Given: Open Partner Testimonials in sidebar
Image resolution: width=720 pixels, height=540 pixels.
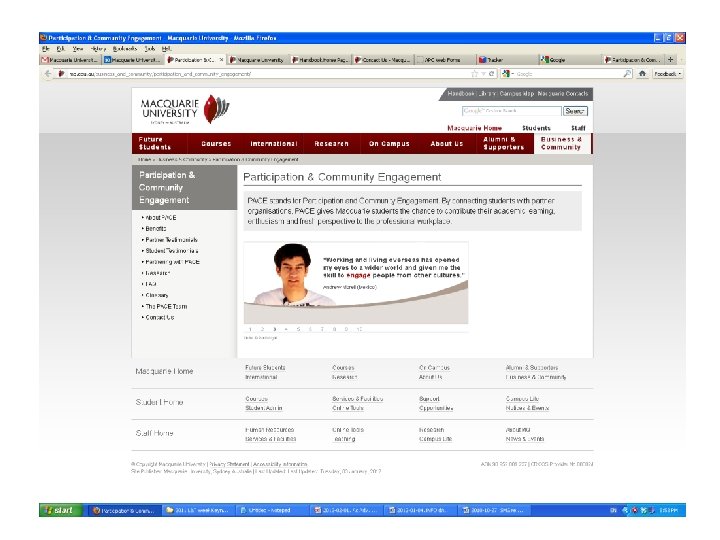Looking at the screenshot, I should pyautogui.click(x=171, y=240).
